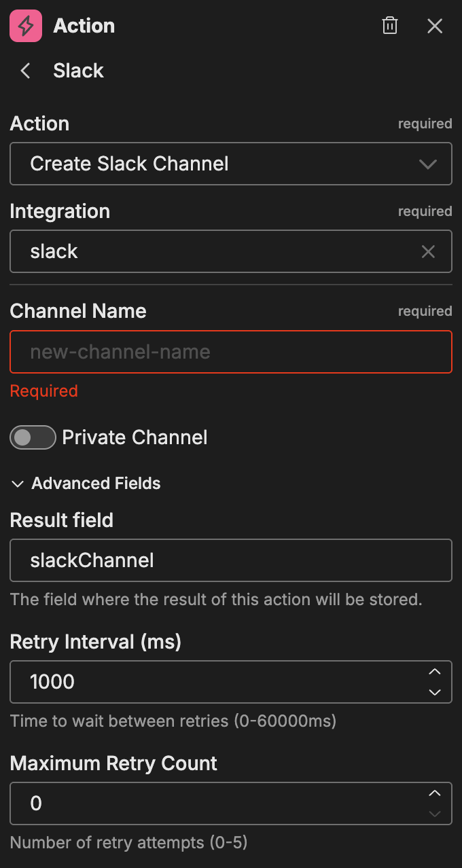Image resolution: width=462 pixels, height=868 pixels.
Task: Go back using the arrow beside Slack
Action: pos(26,71)
